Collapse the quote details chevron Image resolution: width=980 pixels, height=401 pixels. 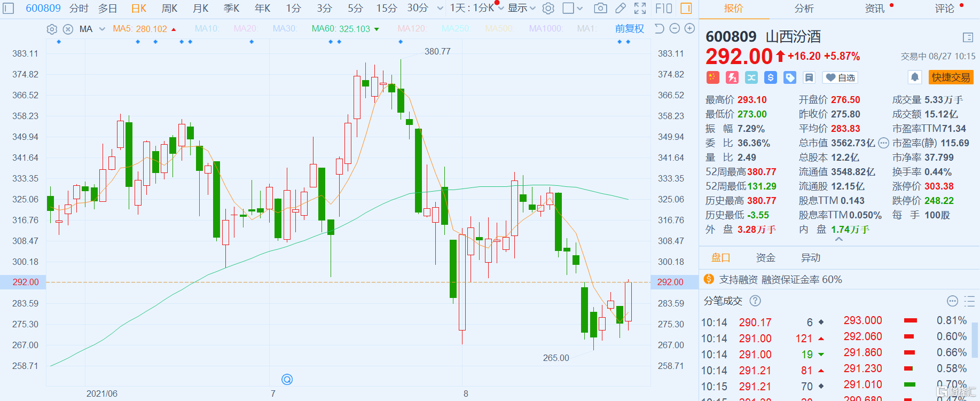[x=839, y=239]
